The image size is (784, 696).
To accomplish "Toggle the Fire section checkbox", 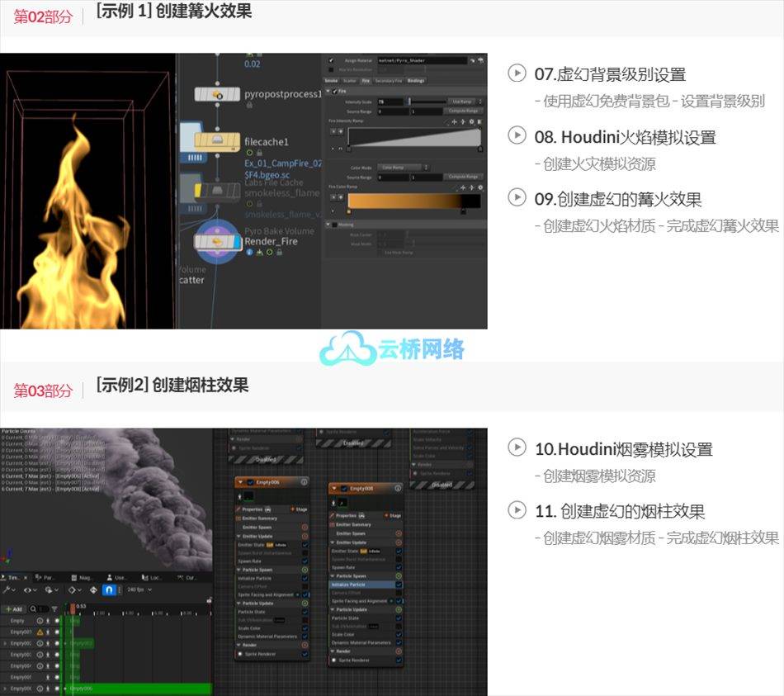I will [x=335, y=92].
